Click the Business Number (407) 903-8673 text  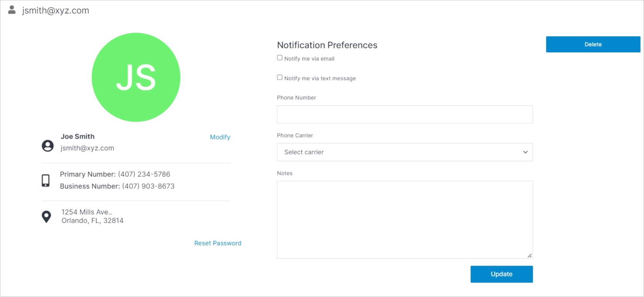click(117, 186)
